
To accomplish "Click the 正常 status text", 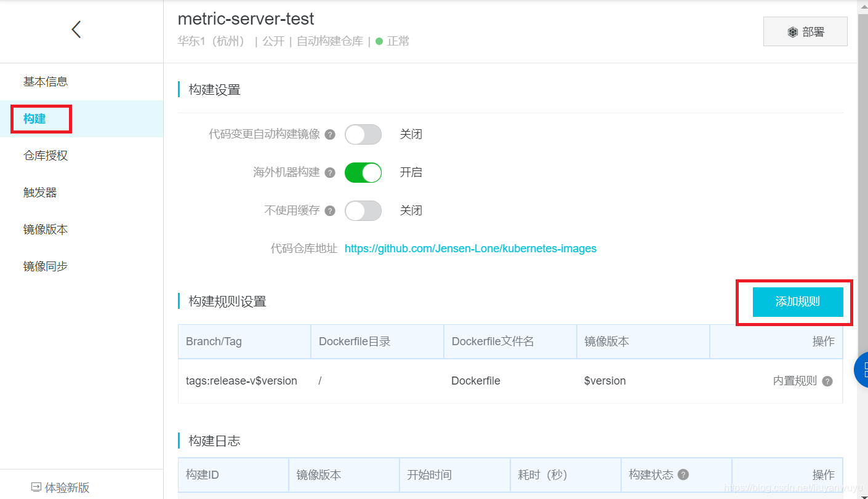I will click(398, 41).
